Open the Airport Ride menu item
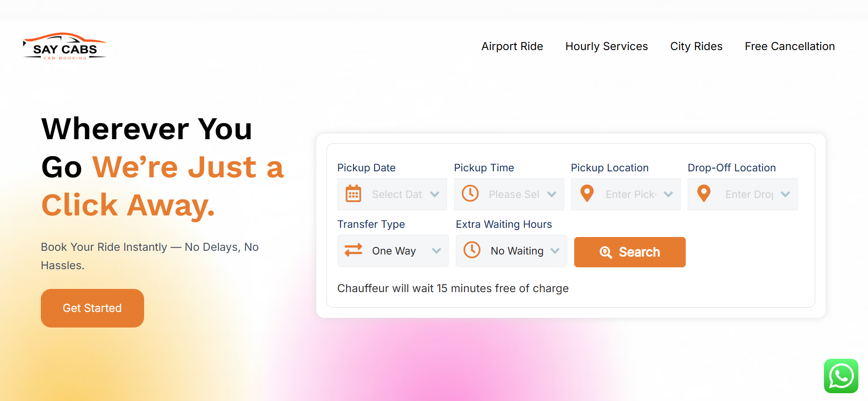The height and width of the screenshot is (401, 868). 512,46
